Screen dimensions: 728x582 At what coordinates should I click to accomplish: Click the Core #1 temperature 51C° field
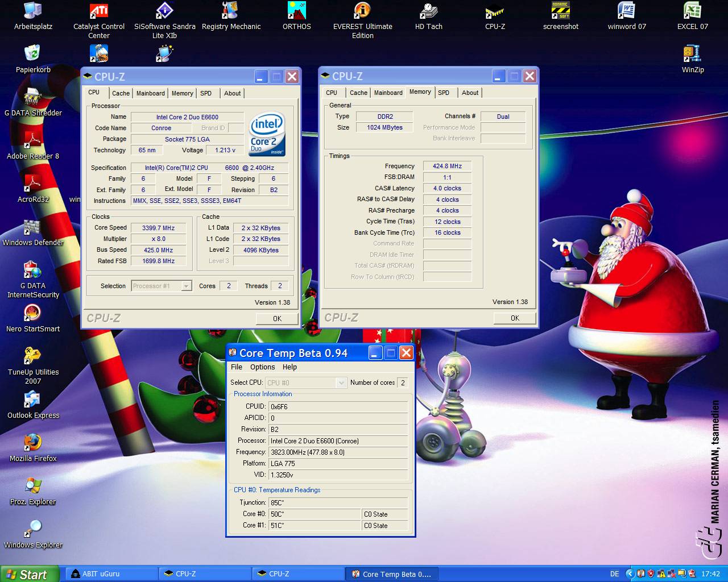coord(315,525)
